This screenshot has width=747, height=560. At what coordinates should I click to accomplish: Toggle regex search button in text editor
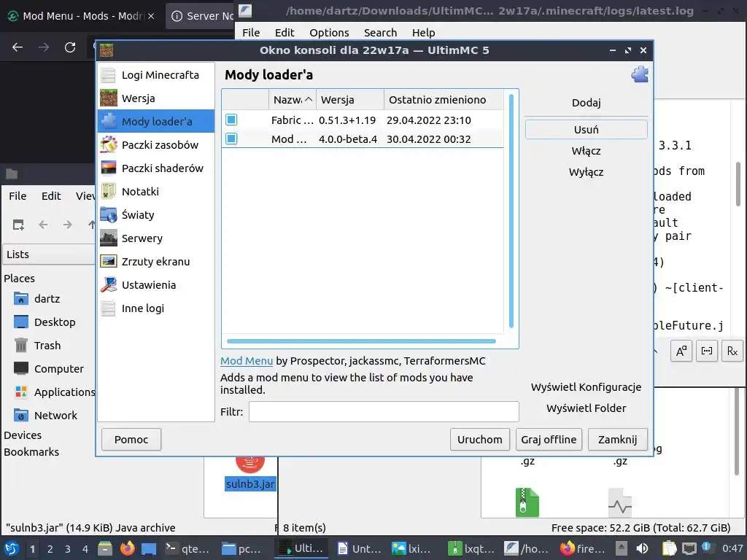(x=732, y=351)
